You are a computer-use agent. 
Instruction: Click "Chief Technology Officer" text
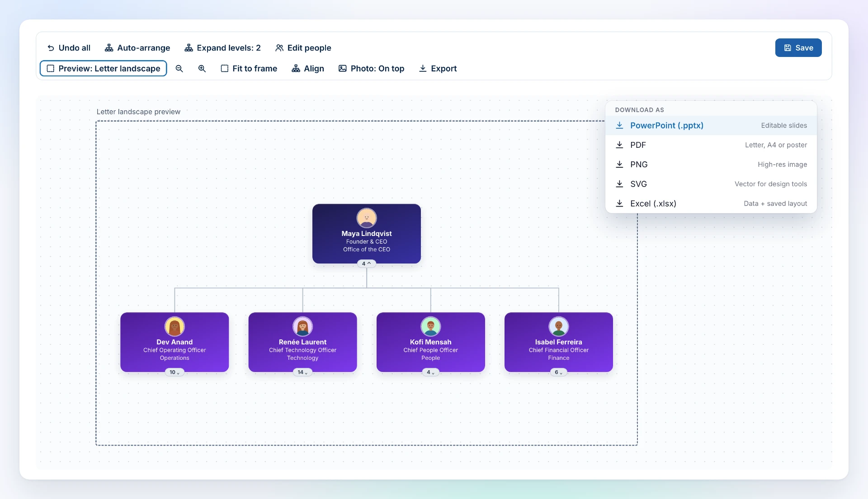pyautogui.click(x=302, y=350)
